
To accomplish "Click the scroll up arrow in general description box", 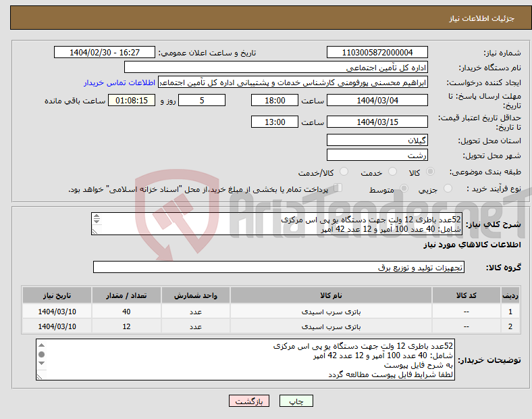I will 97,216.
